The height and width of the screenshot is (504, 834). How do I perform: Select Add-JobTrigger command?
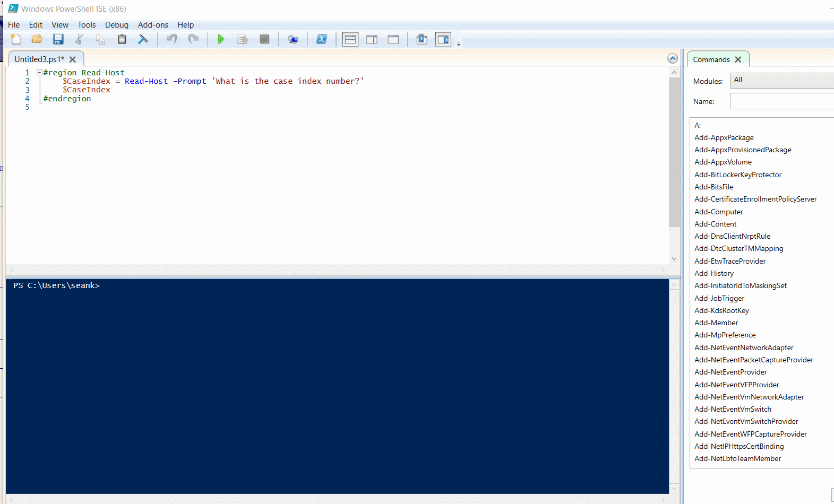tap(719, 298)
